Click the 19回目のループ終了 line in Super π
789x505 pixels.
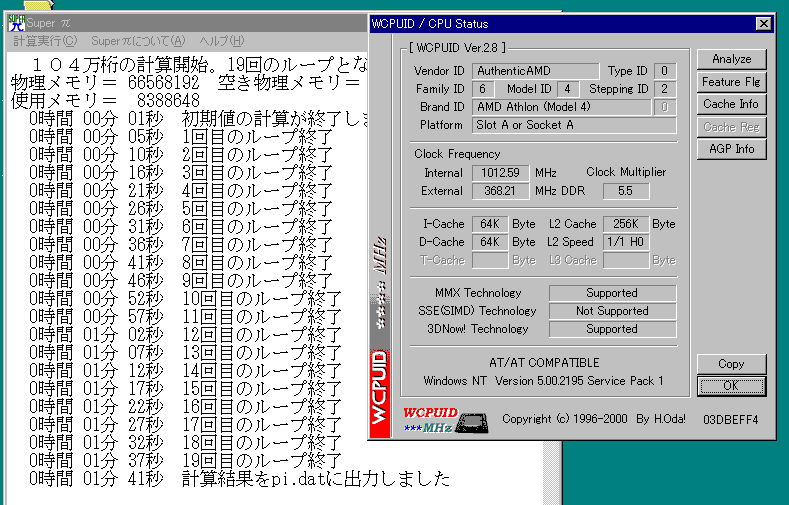point(186,461)
